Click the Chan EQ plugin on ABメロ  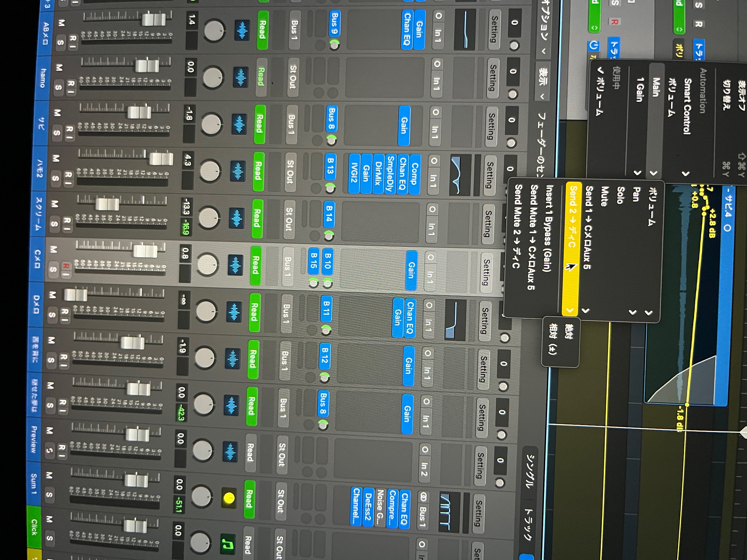click(x=408, y=30)
